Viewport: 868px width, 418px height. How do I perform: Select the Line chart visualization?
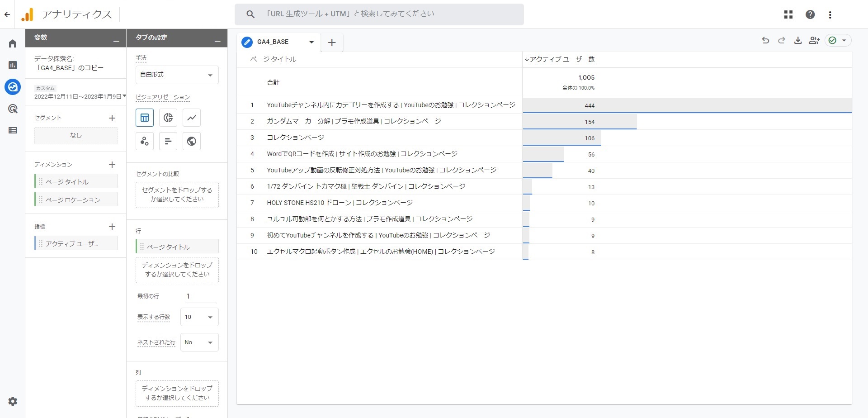pyautogui.click(x=192, y=118)
